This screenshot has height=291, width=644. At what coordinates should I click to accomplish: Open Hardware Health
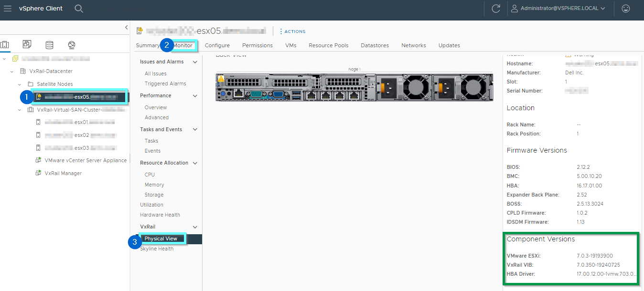point(160,215)
